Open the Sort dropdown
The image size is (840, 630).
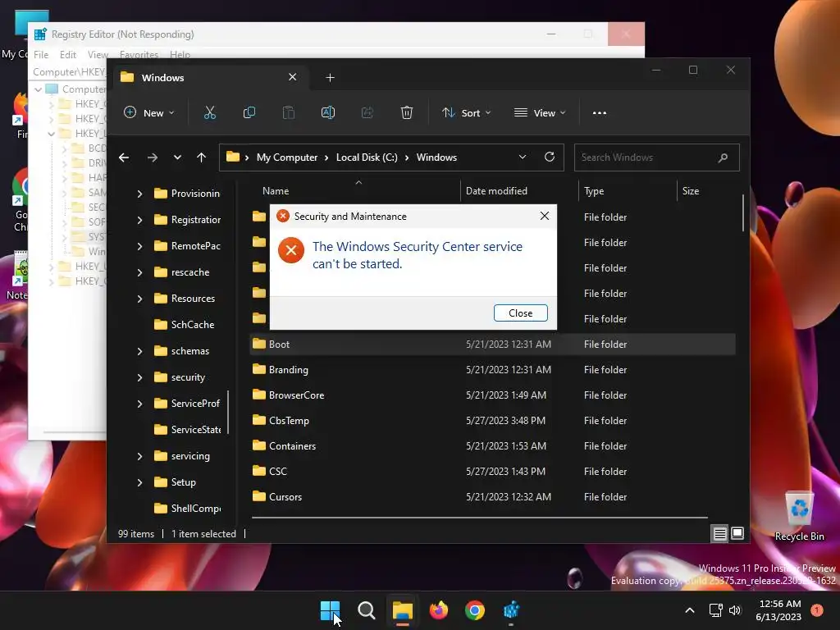466,113
